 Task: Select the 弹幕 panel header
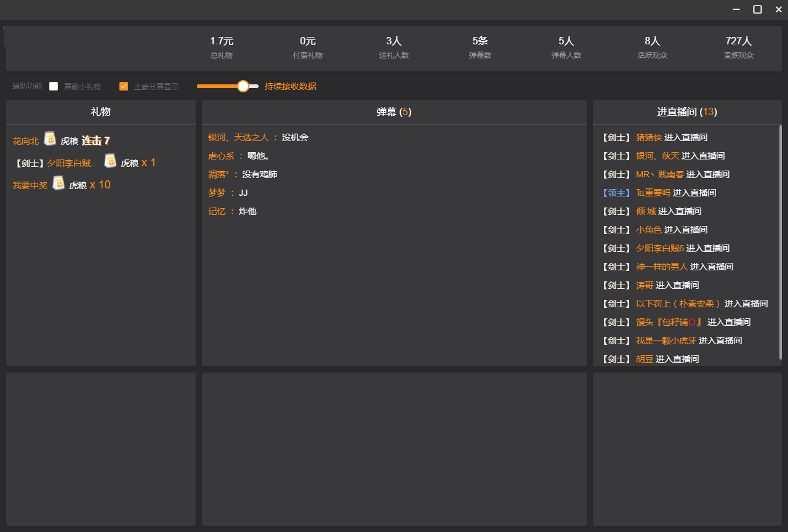click(394, 112)
